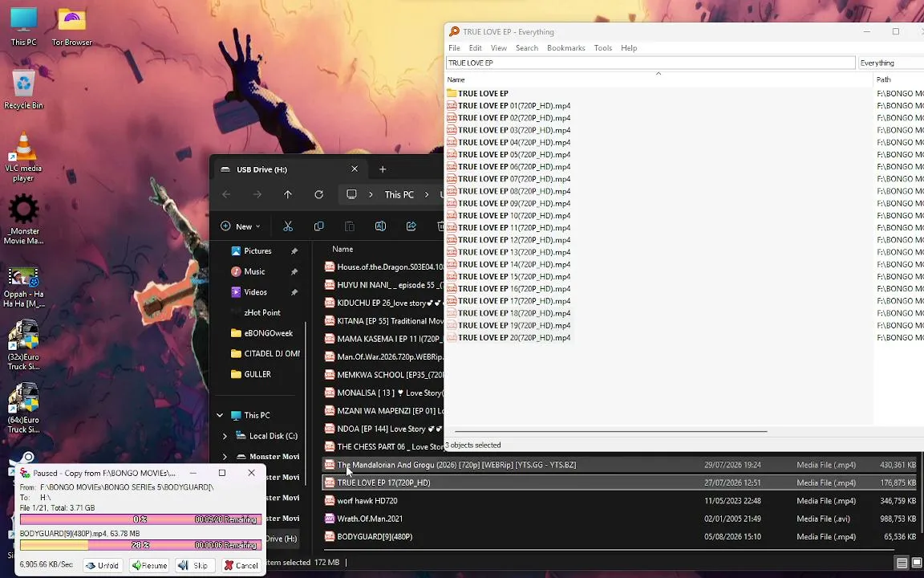Launch VLC media player desktop shortcut
This screenshot has height=578, width=924.
[23, 157]
